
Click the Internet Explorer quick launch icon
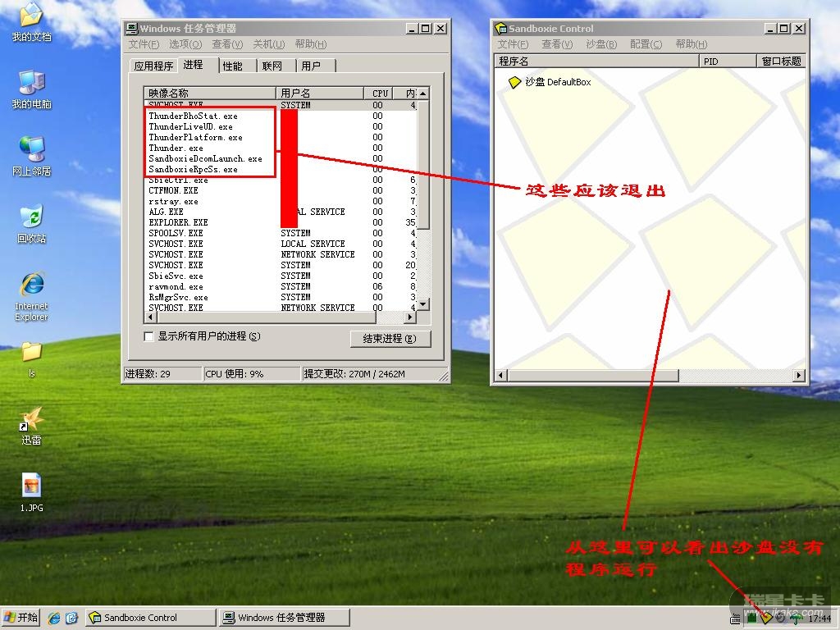click(x=54, y=618)
